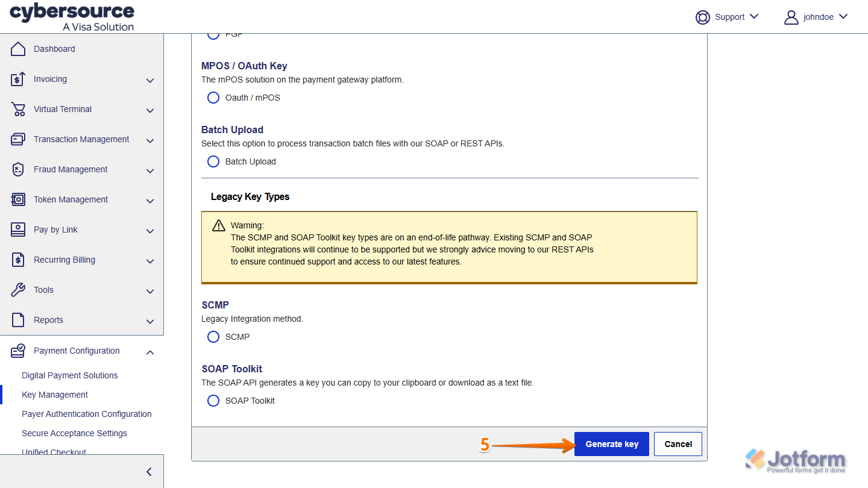Image resolution: width=868 pixels, height=488 pixels.
Task: Click the Tools wrench icon
Action: (18, 290)
